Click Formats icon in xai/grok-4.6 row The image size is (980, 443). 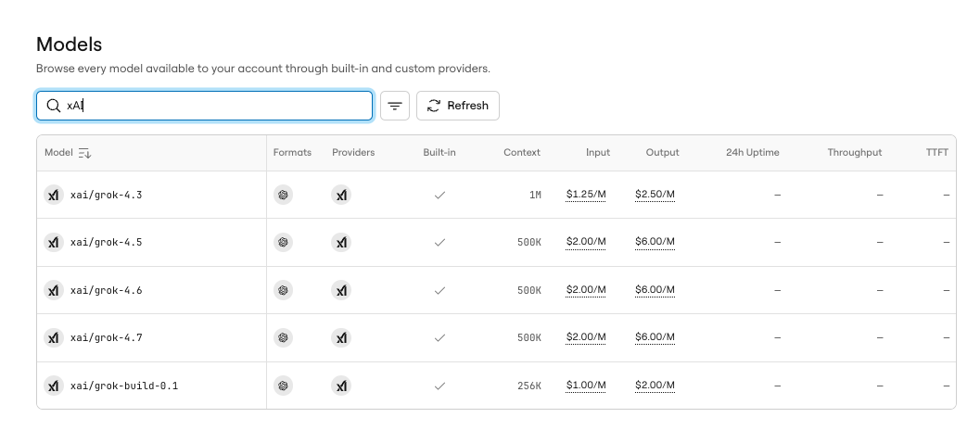[283, 290]
